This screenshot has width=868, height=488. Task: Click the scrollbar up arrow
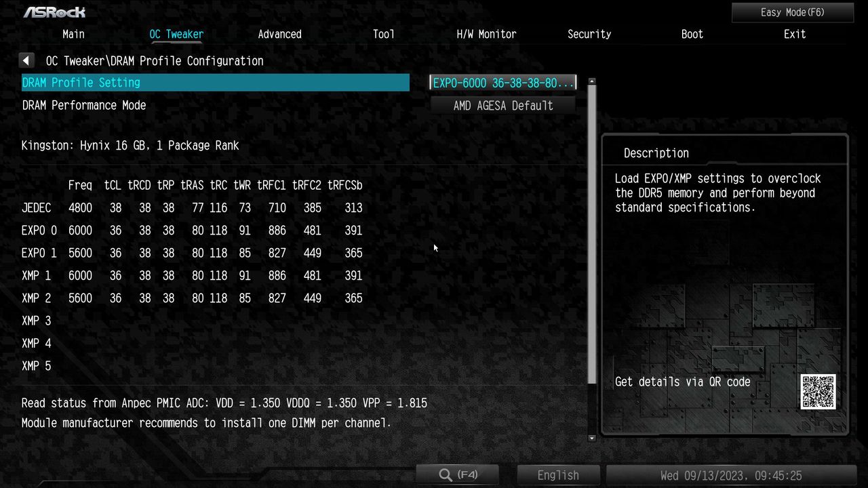[x=592, y=81]
